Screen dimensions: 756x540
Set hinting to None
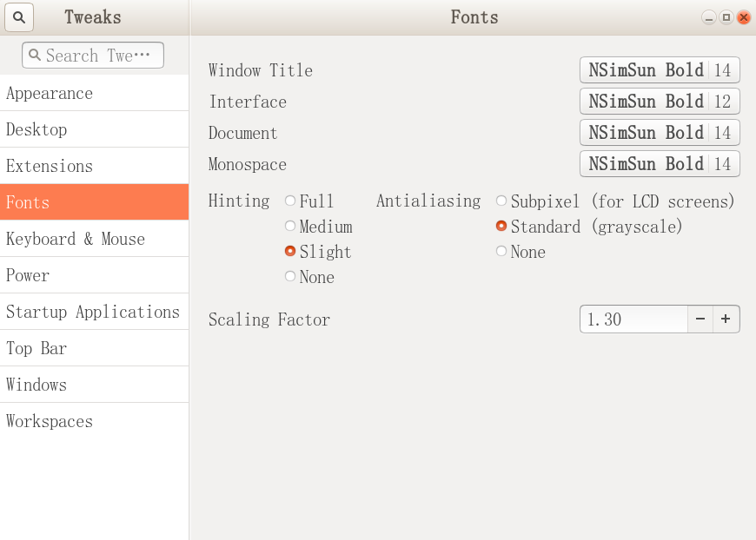pos(290,277)
